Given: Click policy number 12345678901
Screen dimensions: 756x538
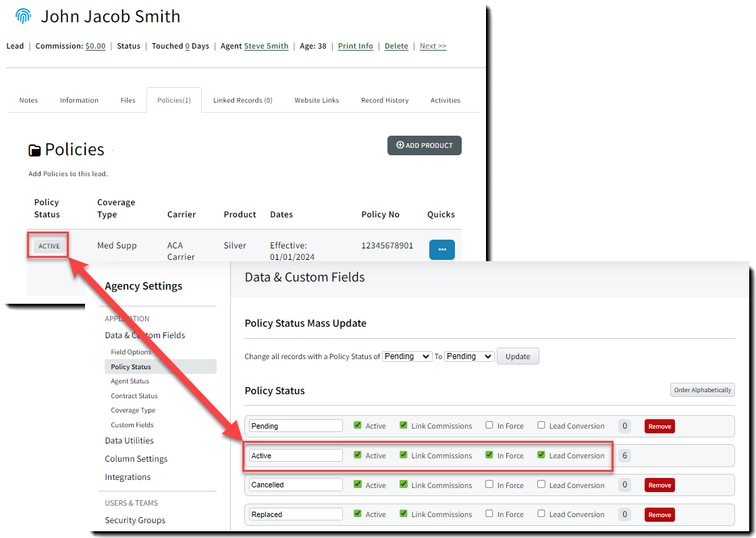Looking at the screenshot, I should [x=387, y=245].
